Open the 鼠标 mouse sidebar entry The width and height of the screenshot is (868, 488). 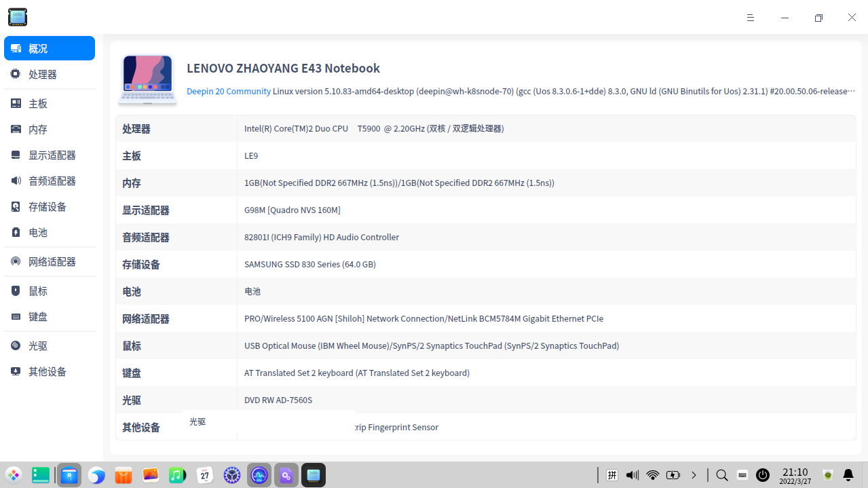pyautogui.click(x=50, y=290)
